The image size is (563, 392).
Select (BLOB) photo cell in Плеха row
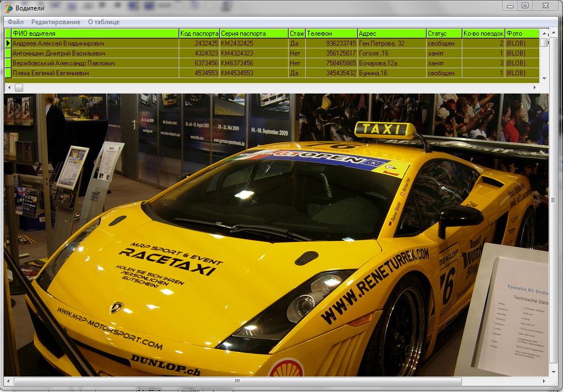pos(522,73)
